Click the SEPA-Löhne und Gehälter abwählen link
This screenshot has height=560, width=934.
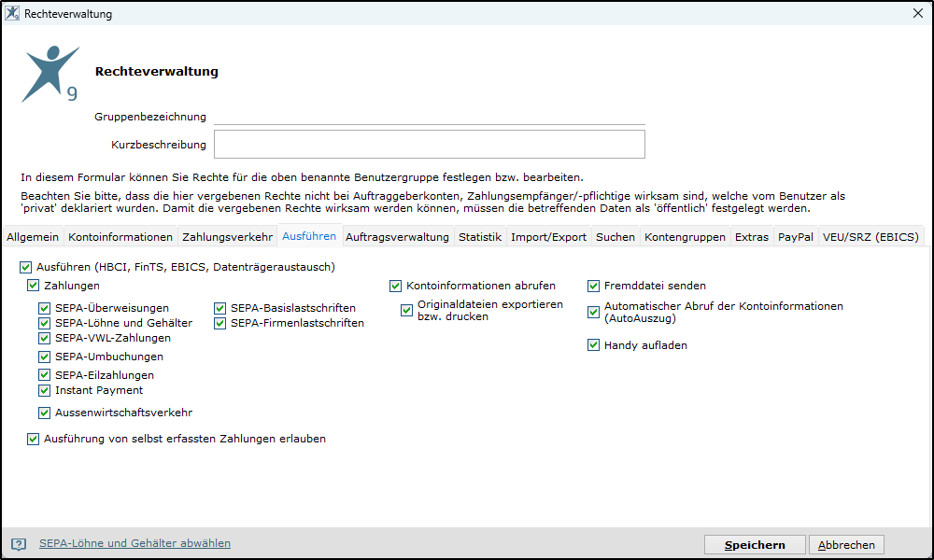pos(134,543)
